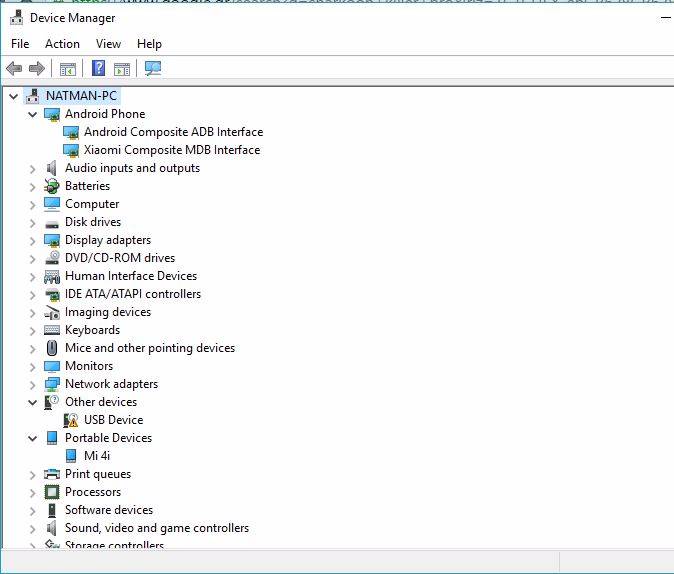Screen dimensions: 674x574
Task: Expand the Network adapters category
Action: click(x=33, y=384)
